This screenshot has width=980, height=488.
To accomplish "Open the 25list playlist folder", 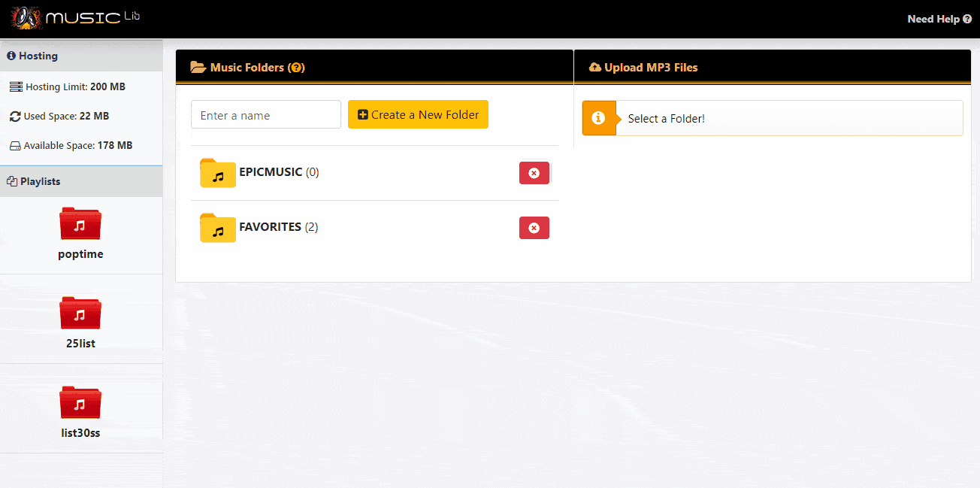I will click(80, 314).
